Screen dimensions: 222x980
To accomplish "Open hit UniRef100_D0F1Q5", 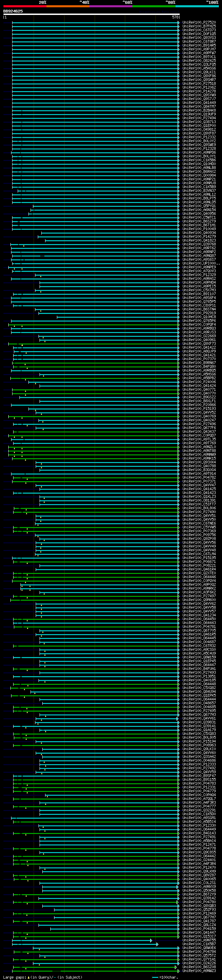I will pos(199,34).
